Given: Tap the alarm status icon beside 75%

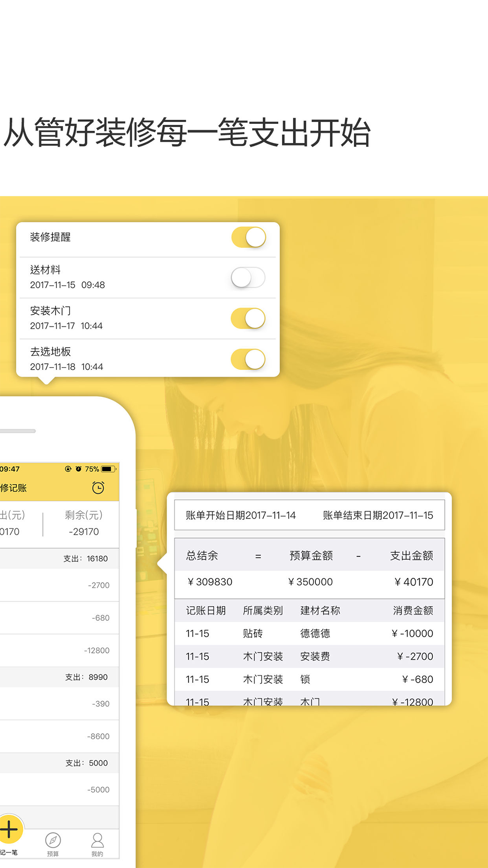Looking at the screenshot, I should point(79,469).
